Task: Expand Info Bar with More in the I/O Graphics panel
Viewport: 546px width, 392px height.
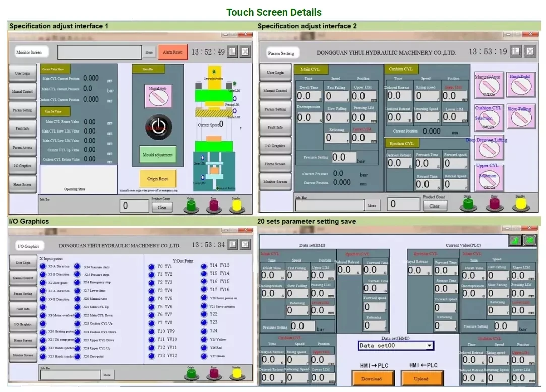Action: 107,375
